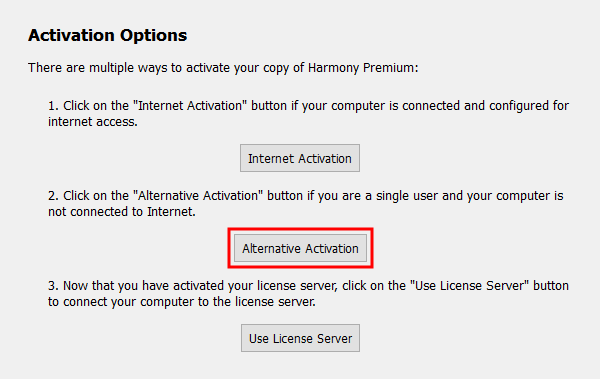Select the Use License Server button
The height and width of the screenshot is (379, 600).
(300, 338)
